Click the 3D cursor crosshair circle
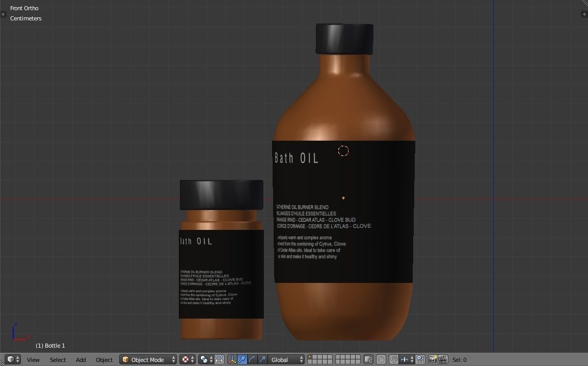This screenshot has height=366, width=588. click(x=343, y=151)
